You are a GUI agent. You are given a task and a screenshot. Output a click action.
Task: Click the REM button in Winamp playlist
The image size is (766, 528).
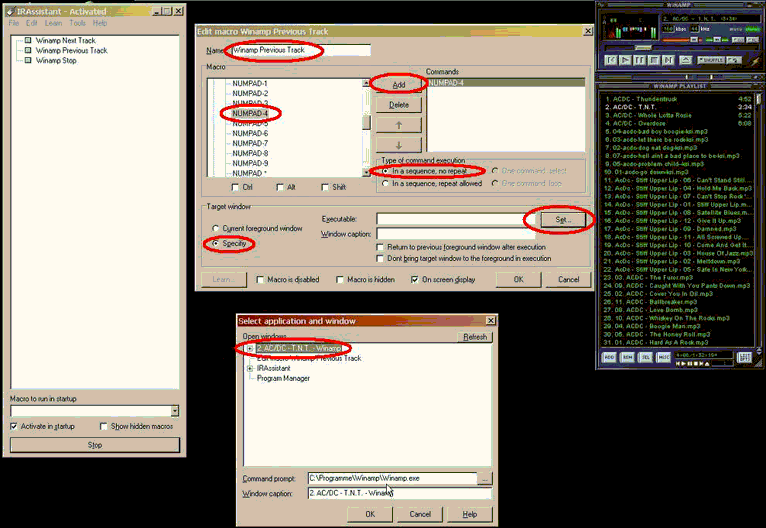627,356
